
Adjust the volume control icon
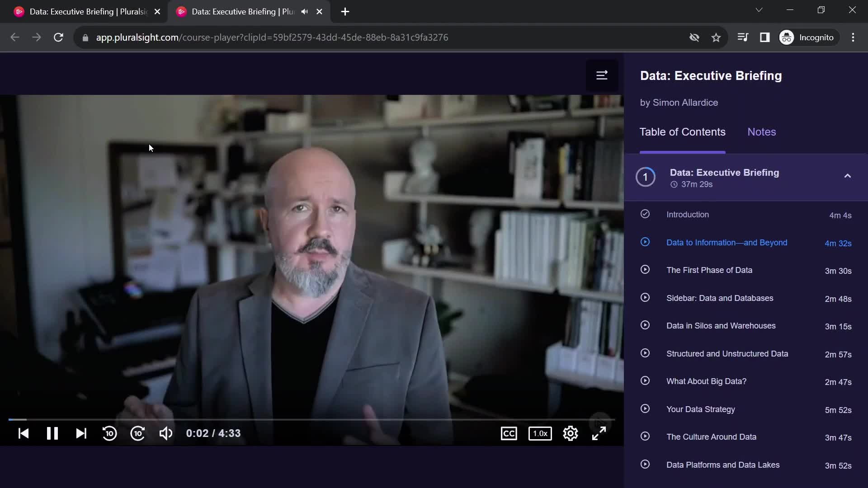166,433
